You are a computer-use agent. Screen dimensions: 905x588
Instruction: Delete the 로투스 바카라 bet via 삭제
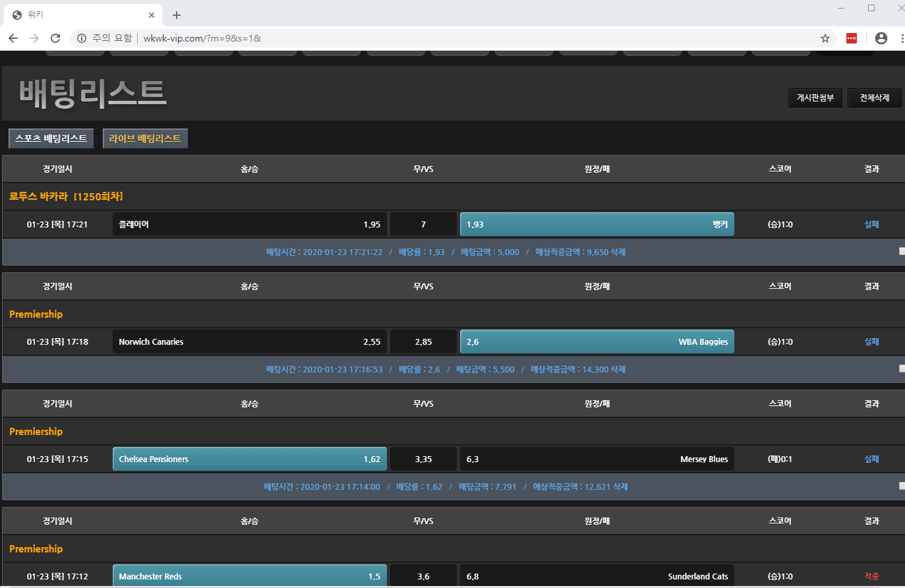[x=618, y=252]
